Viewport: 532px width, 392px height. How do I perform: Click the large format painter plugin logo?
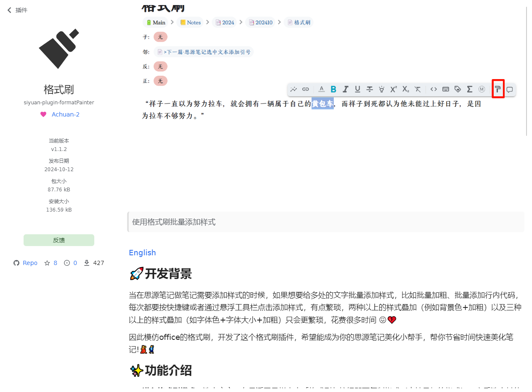coord(59,48)
